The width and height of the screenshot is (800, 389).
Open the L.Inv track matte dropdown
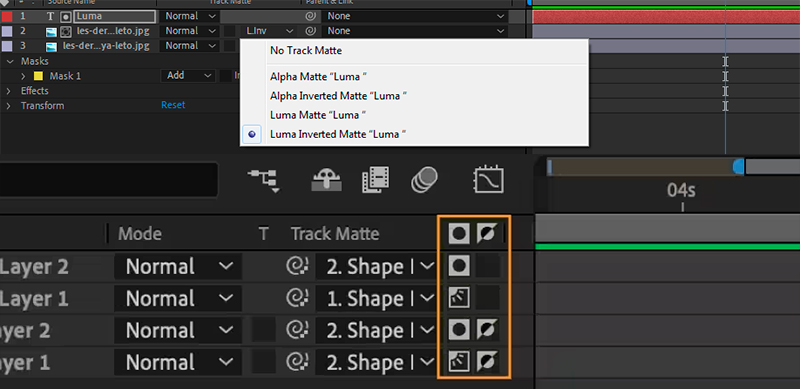[269, 31]
